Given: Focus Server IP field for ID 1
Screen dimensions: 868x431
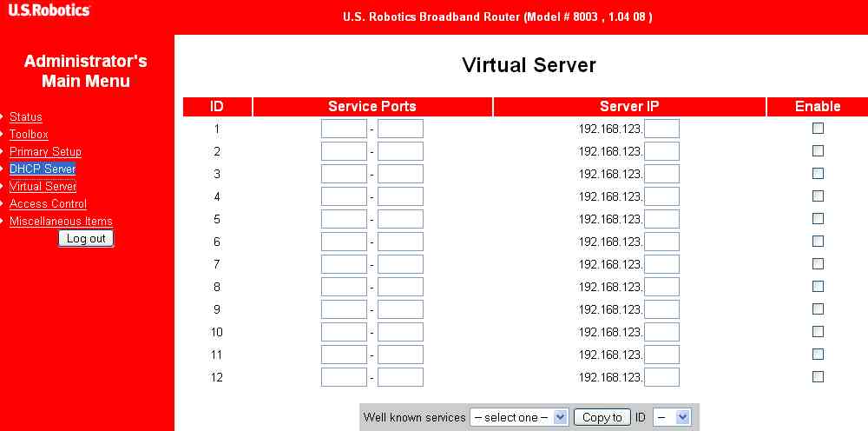Looking at the screenshot, I should [x=661, y=129].
